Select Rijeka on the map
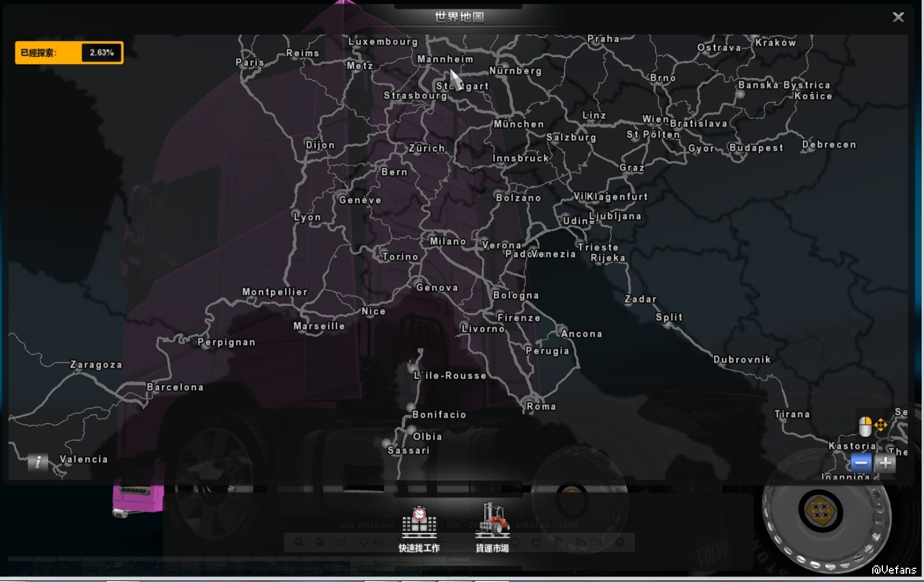924x582 pixels. tap(608, 258)
